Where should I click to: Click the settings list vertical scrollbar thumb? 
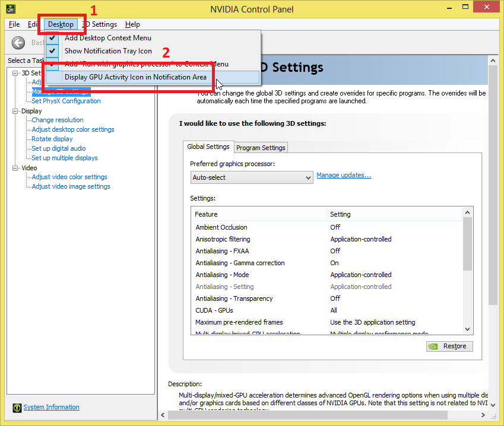pyautogui.click(x=468, y=244)
